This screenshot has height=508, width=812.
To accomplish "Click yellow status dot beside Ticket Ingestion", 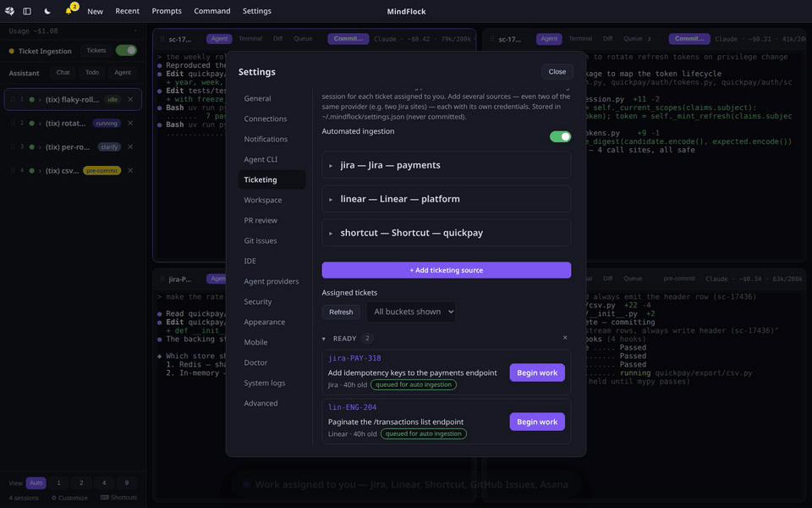I will coord(11,51).
